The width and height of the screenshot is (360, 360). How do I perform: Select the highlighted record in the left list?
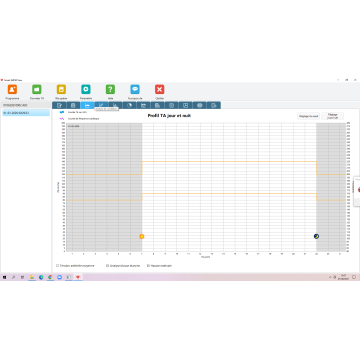pos(26,113)
